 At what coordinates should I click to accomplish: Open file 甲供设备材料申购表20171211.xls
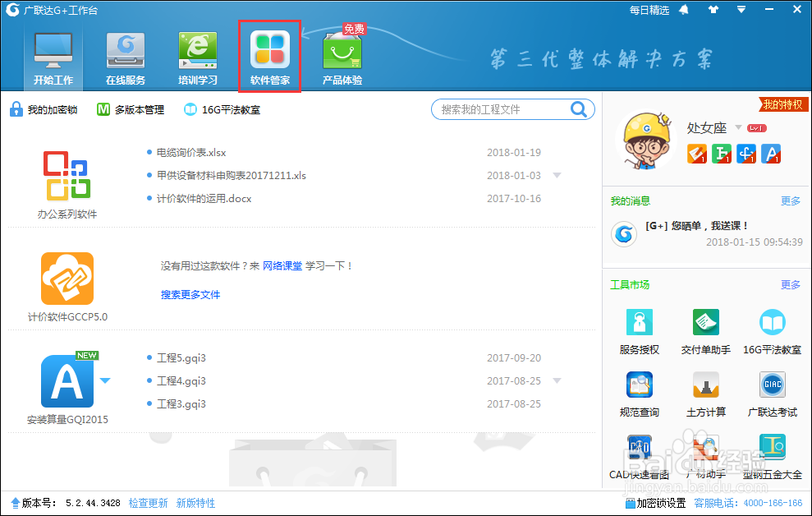231,175
